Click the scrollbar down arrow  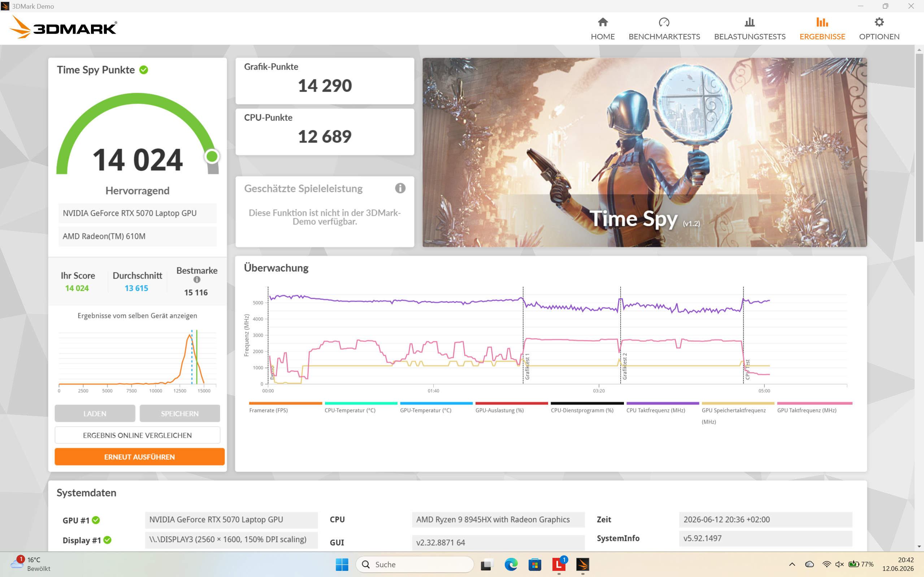point(919,546)
